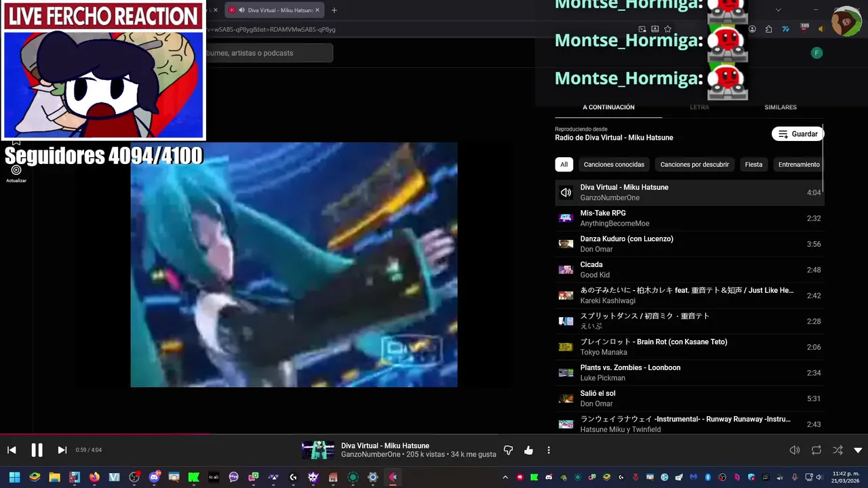Screen dimensions: 868x488
Task: Play Danza Kuduro (con Lucenzo) in queue
Action: click(689, 244)
